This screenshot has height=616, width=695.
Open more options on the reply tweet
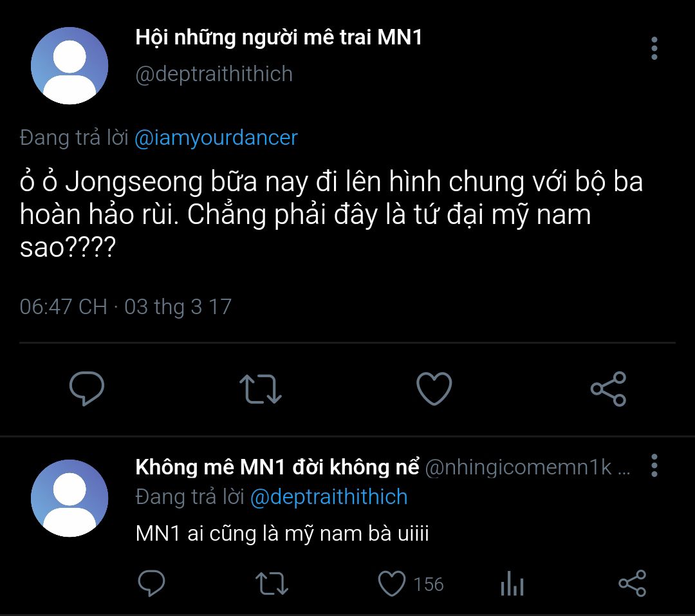(654, 466)
